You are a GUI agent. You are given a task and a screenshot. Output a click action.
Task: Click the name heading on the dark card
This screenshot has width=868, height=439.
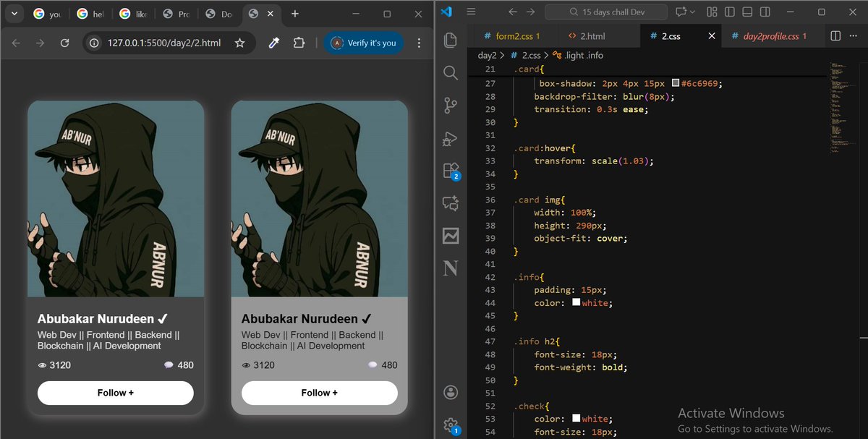pyautogui.click(x=103, y=319)
